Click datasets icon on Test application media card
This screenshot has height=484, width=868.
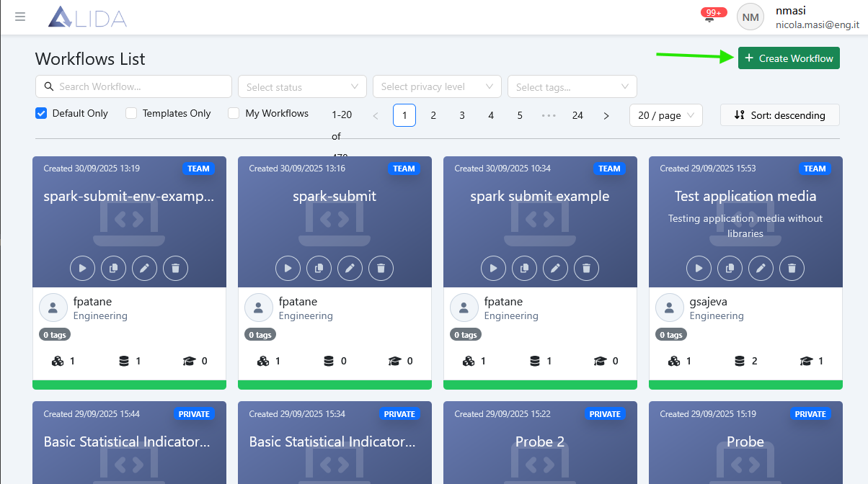(740, 361)
